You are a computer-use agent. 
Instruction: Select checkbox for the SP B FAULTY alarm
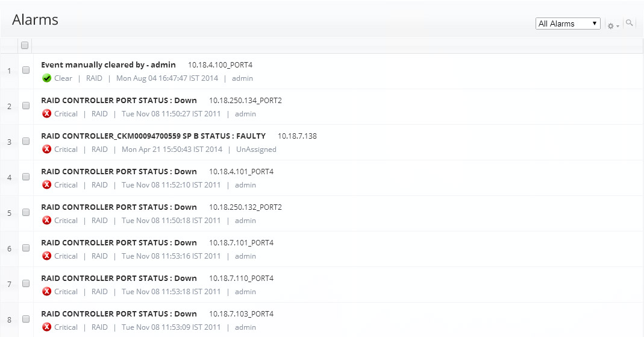[26, 141]
